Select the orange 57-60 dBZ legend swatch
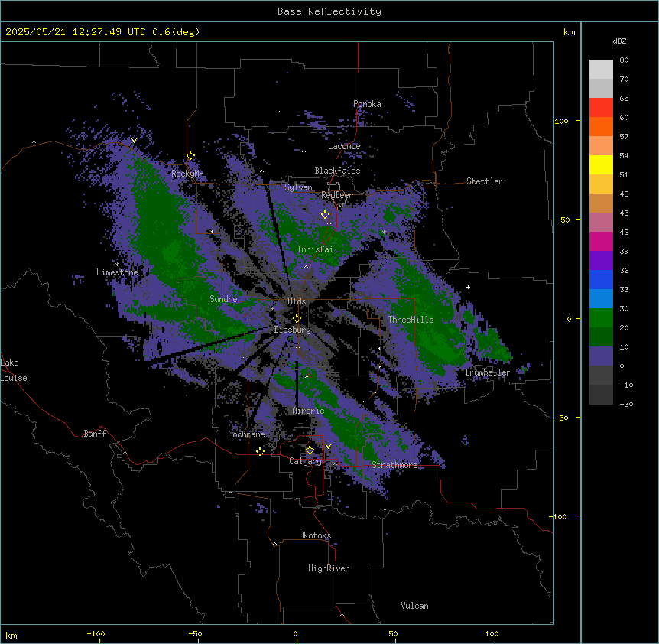 (601, 126)
